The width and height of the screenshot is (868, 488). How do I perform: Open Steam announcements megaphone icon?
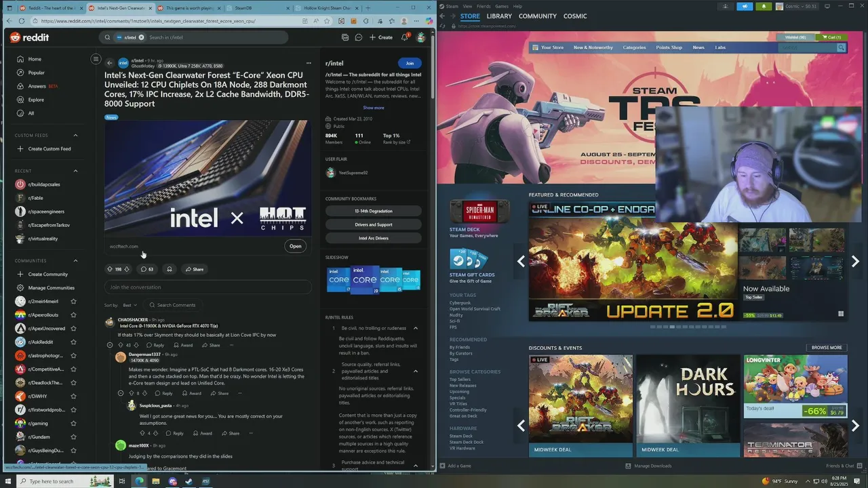point(745,6)
